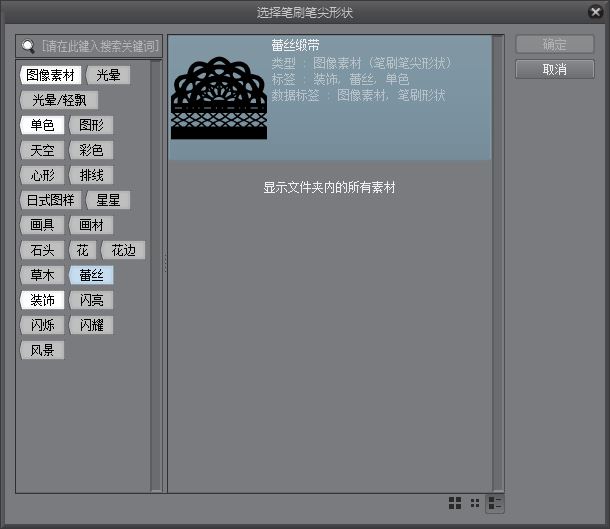Switch to detailed list view
610x529 pixels.
click(495, 503)
